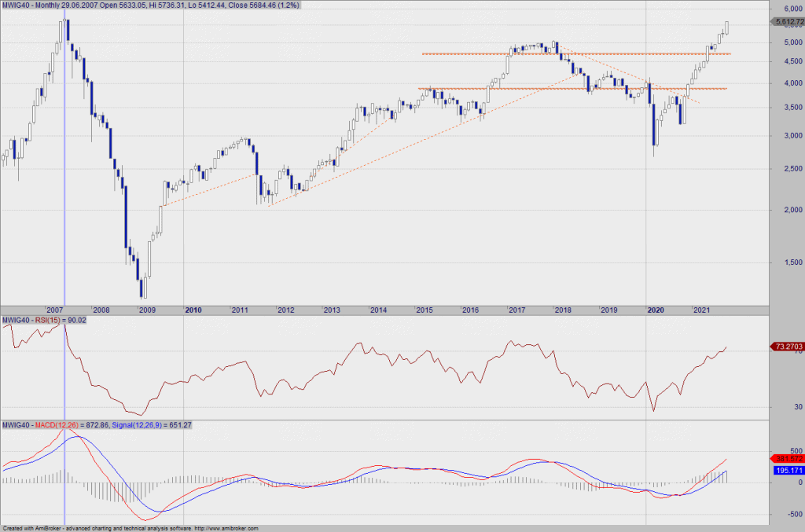Click the 2015 year label on time axis
This screenshot has width=805, height=532.
coord(425,310)
